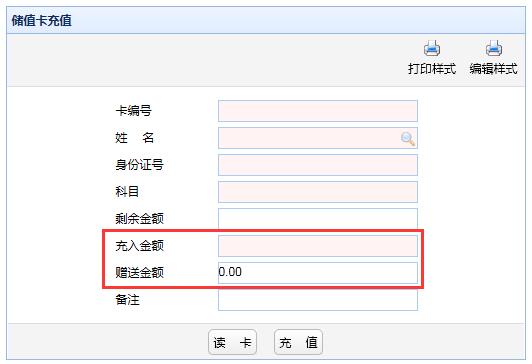Viewport: 532px width, 364px height.
Task: Select the 身份证号 input box
Action: tap(318, 165)
